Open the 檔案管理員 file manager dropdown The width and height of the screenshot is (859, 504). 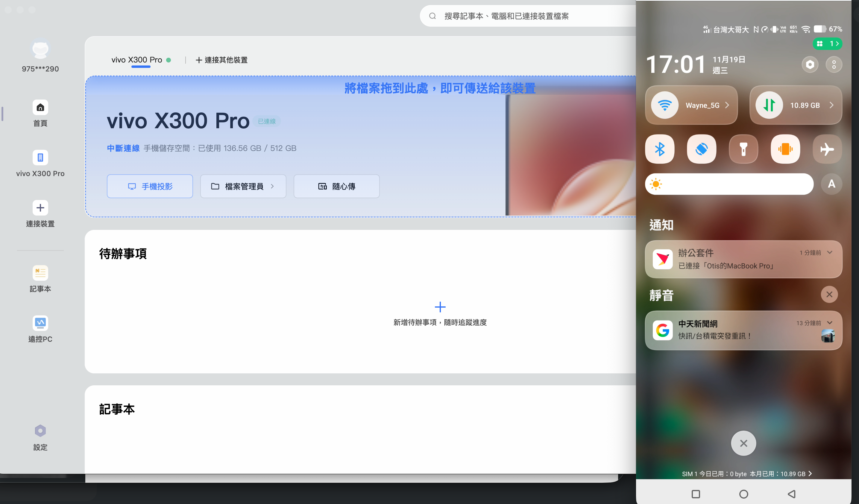point(243,186)
